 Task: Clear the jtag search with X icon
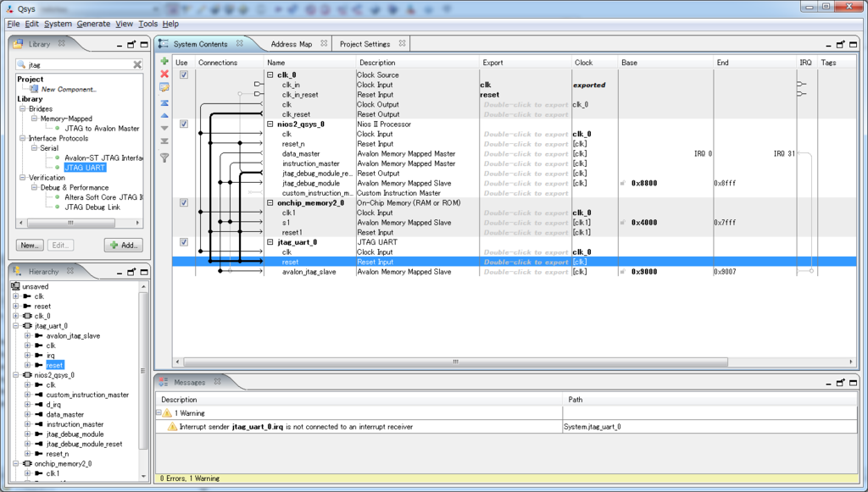137,64
